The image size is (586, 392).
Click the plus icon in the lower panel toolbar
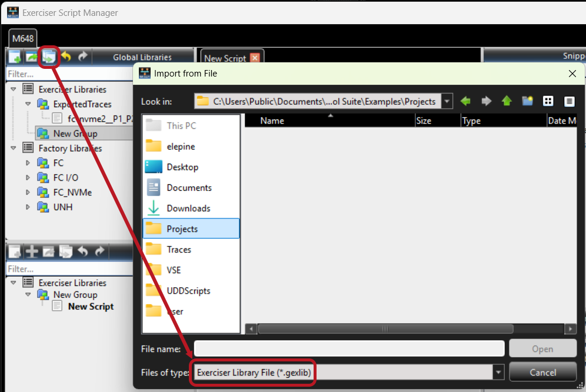click(32, 252)
